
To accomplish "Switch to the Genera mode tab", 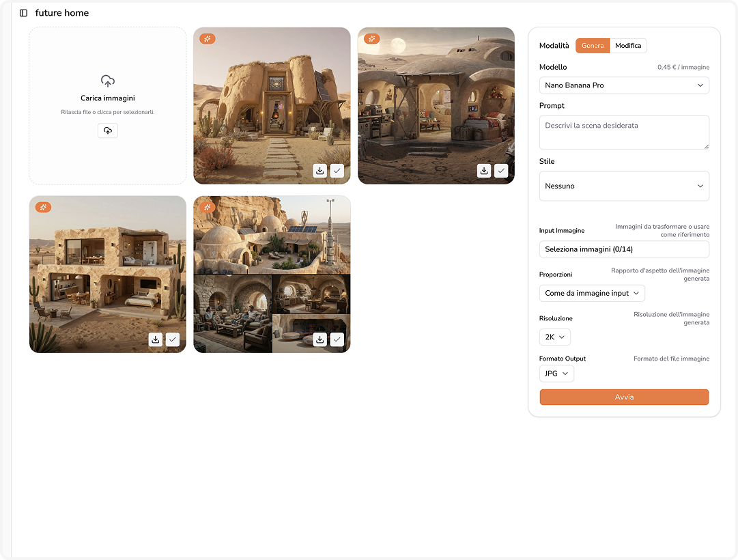I will coord(592,46).
